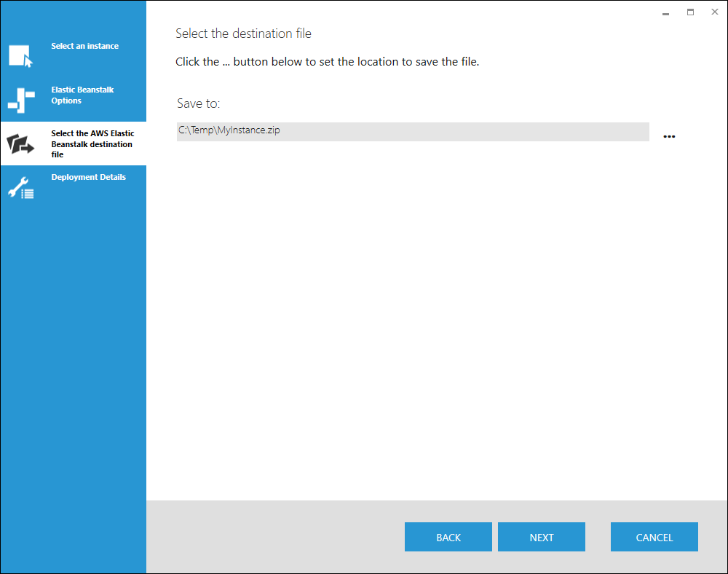Minimize the wizard window

click(665, 13)
